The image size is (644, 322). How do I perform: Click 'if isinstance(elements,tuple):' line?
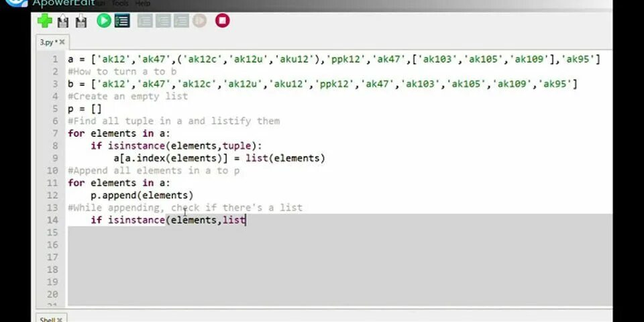176,146
